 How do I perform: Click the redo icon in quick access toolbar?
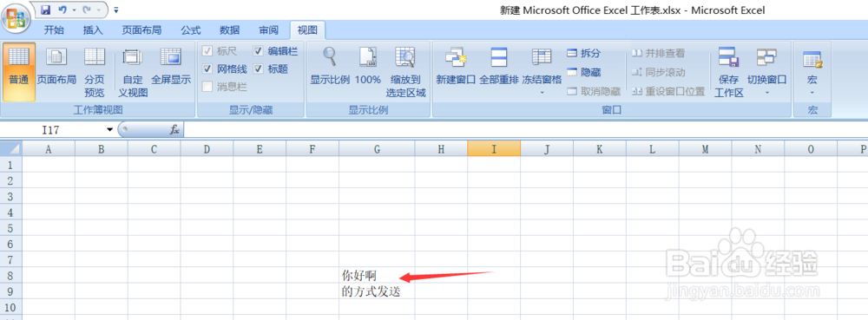point(86,10)
